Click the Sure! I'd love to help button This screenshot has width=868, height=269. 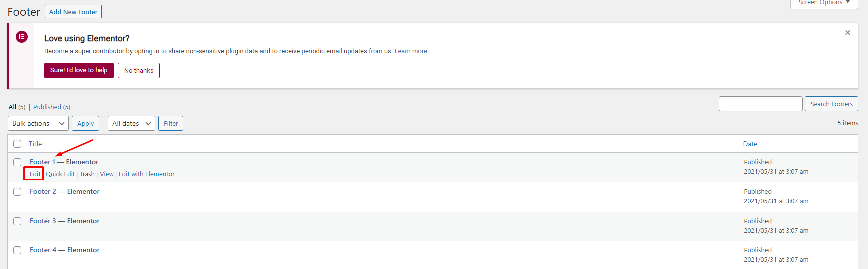tap(79, 70)
